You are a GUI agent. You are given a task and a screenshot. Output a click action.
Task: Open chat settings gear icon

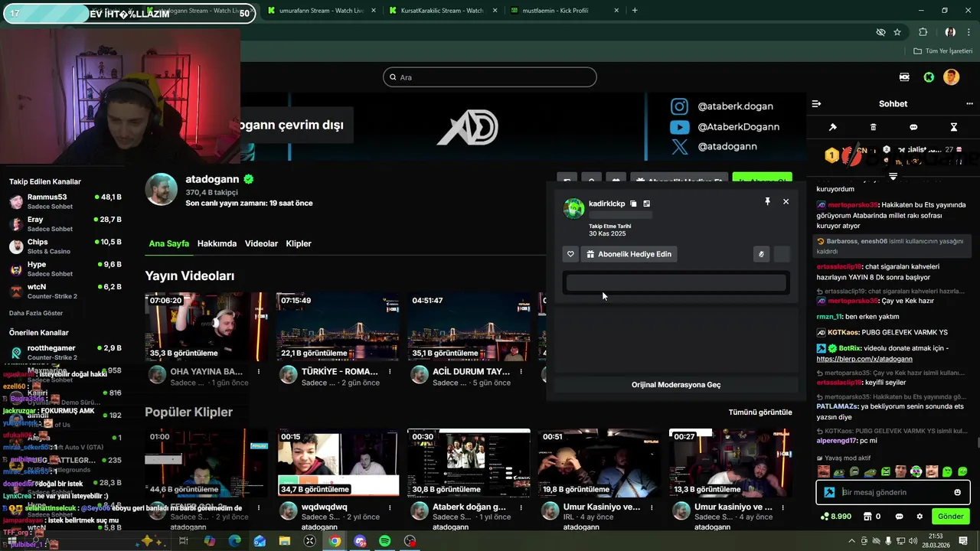[x=920, y=517]
